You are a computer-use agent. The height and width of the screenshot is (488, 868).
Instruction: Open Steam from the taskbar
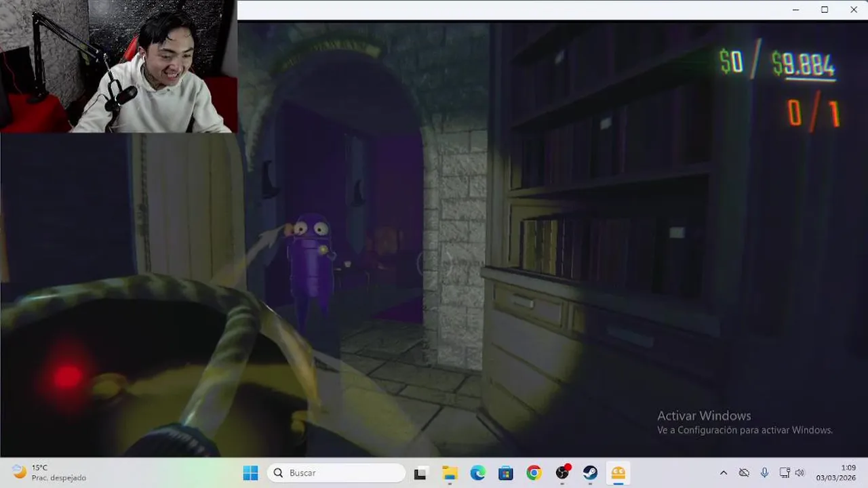tap(590, 473)
